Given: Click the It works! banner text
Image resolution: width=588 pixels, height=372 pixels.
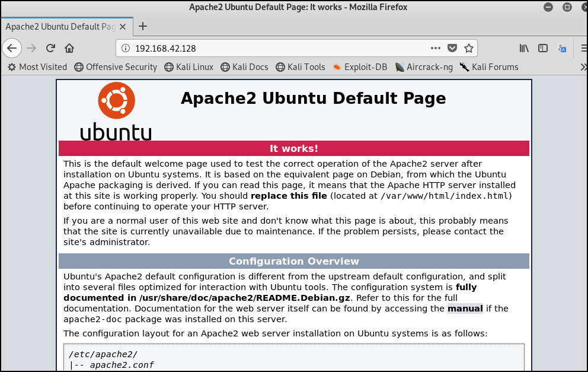Looking at the screenshot, I should (294, 149).
